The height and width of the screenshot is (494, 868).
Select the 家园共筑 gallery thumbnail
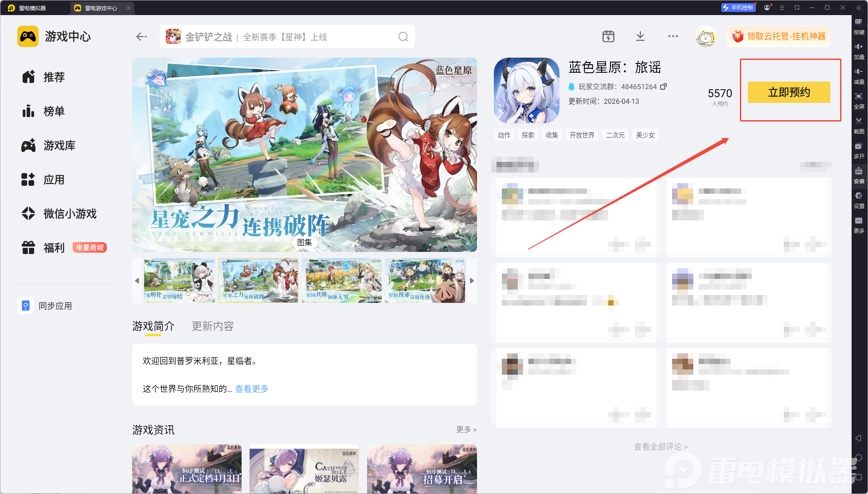[x=341, y=281]
